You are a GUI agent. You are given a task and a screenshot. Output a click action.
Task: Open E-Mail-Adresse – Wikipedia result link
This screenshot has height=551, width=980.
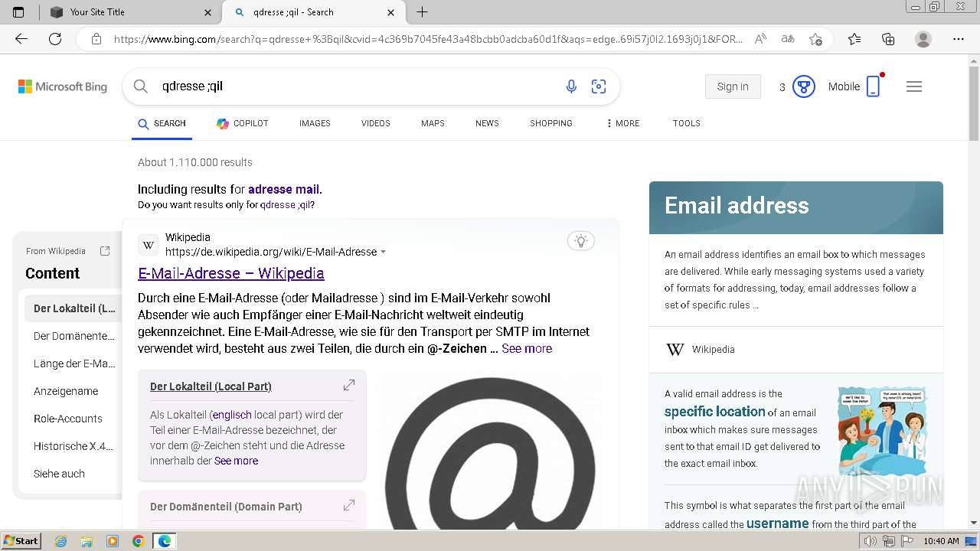[231, 273]
